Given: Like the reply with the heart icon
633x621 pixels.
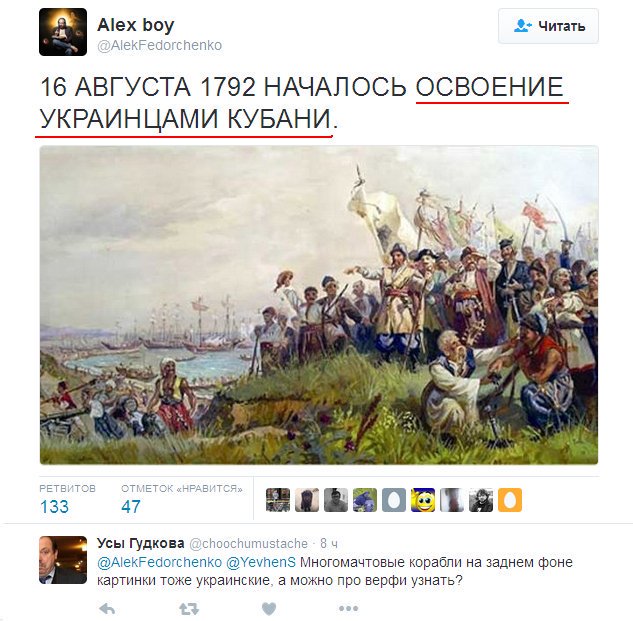Looking at the screenshot, I should 269,609.
